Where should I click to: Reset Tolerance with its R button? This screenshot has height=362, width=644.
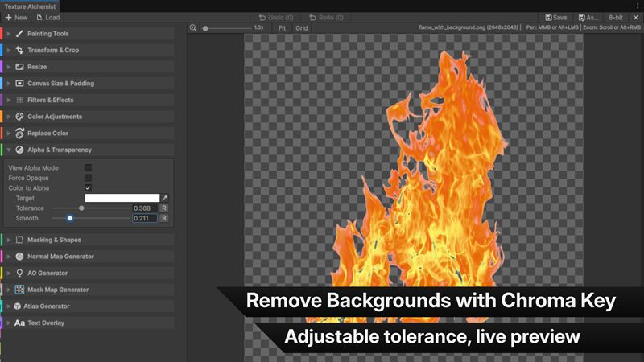[164, 208]
